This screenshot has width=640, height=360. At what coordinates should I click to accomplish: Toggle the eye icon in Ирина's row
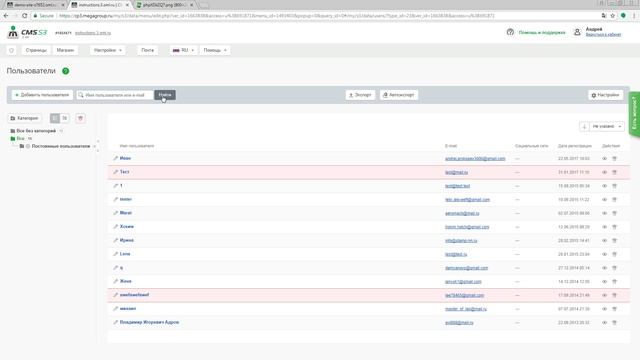coord(604,240)
